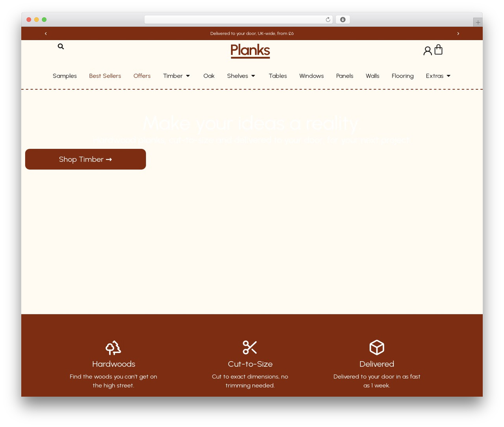This screenshot has height=427, width=504.
Task: Go to the Planks home logo
Action: point(250,51)
